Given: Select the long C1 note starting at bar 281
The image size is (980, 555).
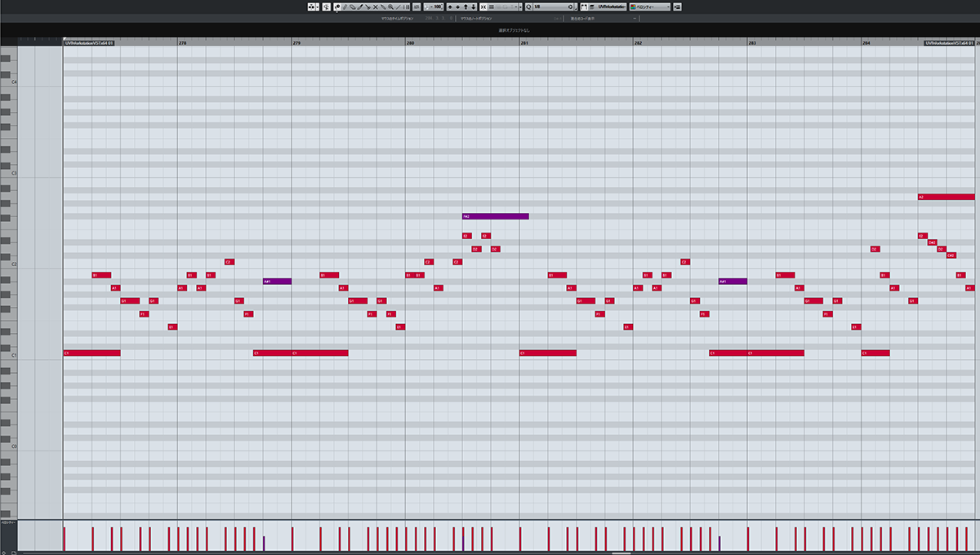Looking at the screenshot, I should (548, 353).
